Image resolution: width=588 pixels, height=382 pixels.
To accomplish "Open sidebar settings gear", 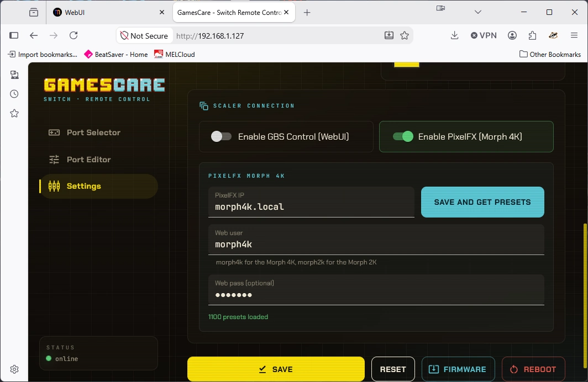I will pyautogui.click(x=14, y=369).
